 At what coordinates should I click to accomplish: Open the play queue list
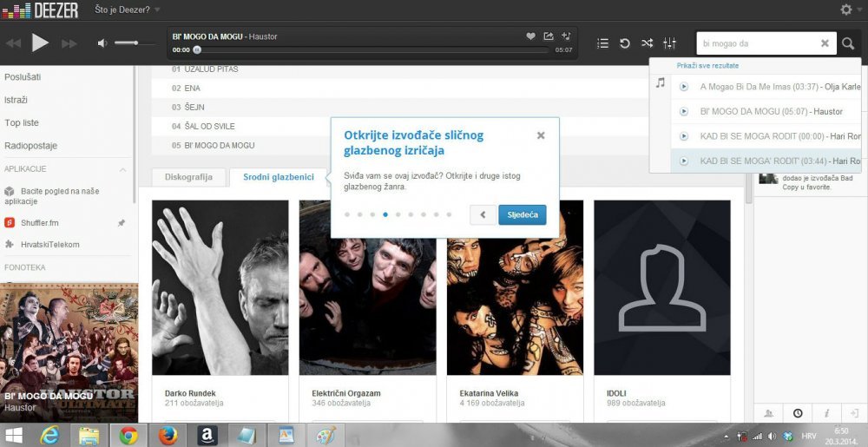tap(603, 43)
